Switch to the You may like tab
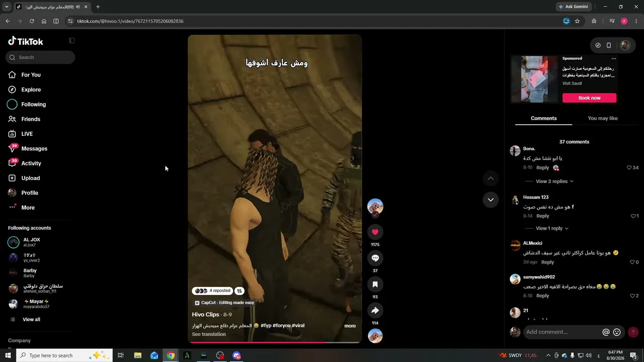Image resolution: width=644 pixels, height=362 pixels. pyautogui.click(x=603, y=119)
